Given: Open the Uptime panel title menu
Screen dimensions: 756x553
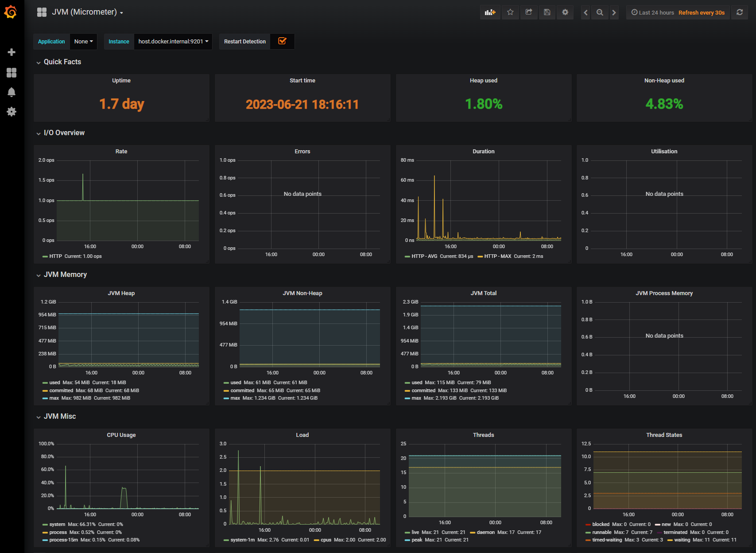Looking at the screenshot, I should click(121, 81).
